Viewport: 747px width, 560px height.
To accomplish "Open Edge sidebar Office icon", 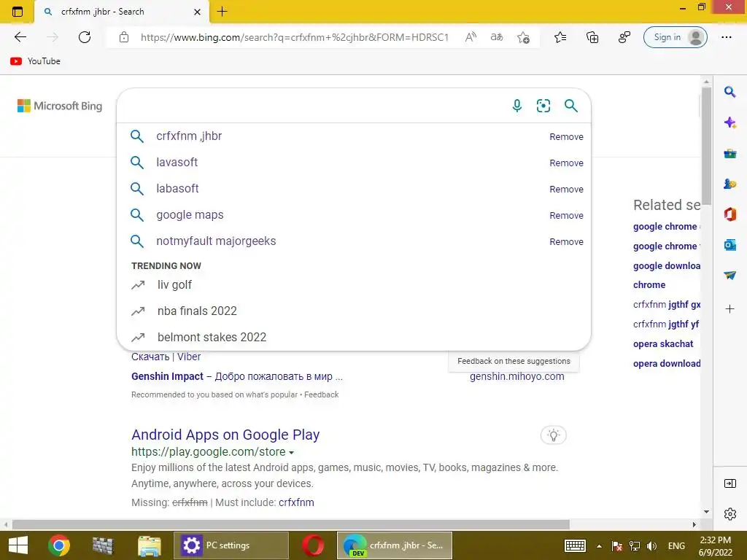I will coord(729,214).
